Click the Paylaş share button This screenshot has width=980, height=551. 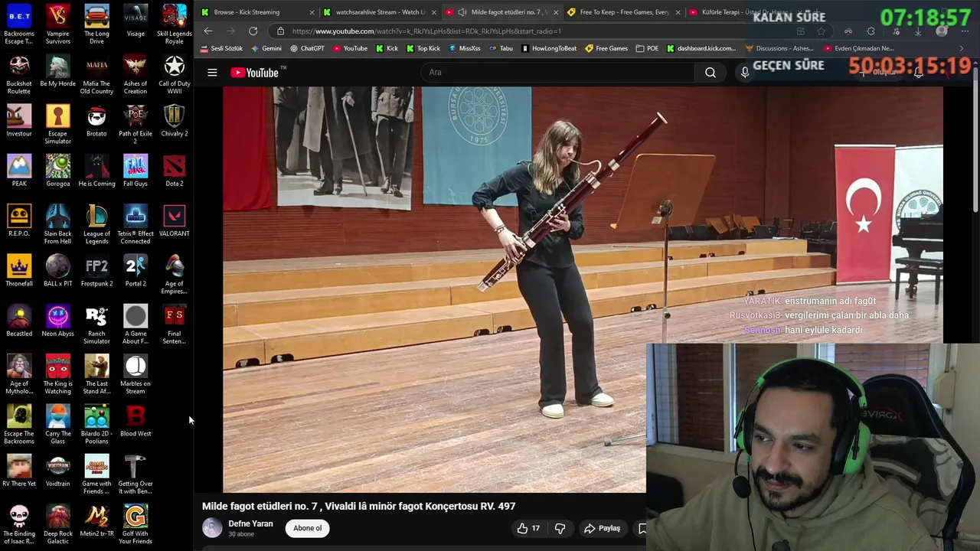602,528
